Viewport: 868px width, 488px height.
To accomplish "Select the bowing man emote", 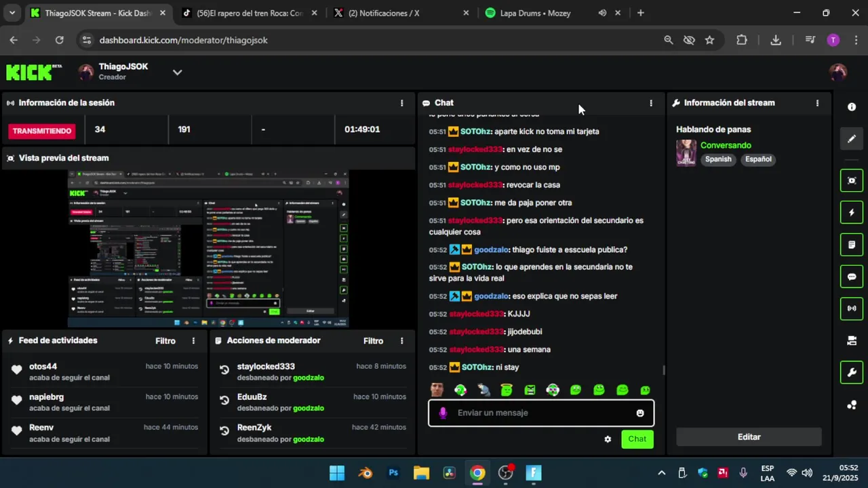I will pyautogui.click(x=484, y=390).
